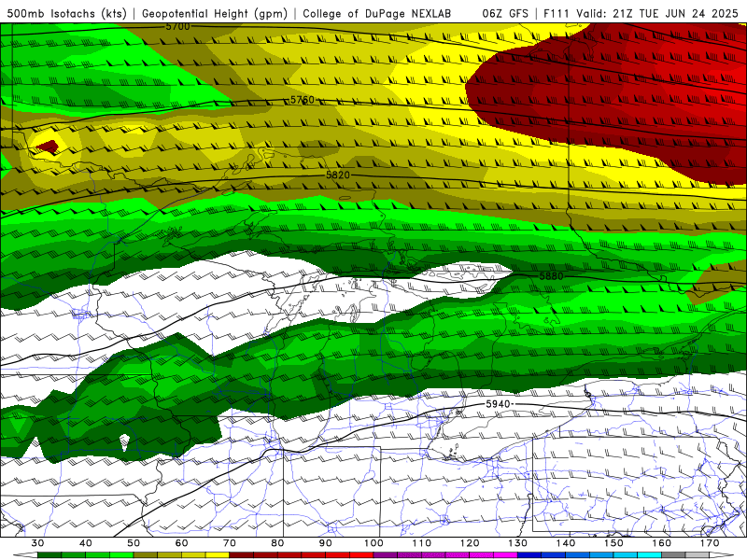Click the 5880 height contour label

pyautogui.click(x=552, y=276)
